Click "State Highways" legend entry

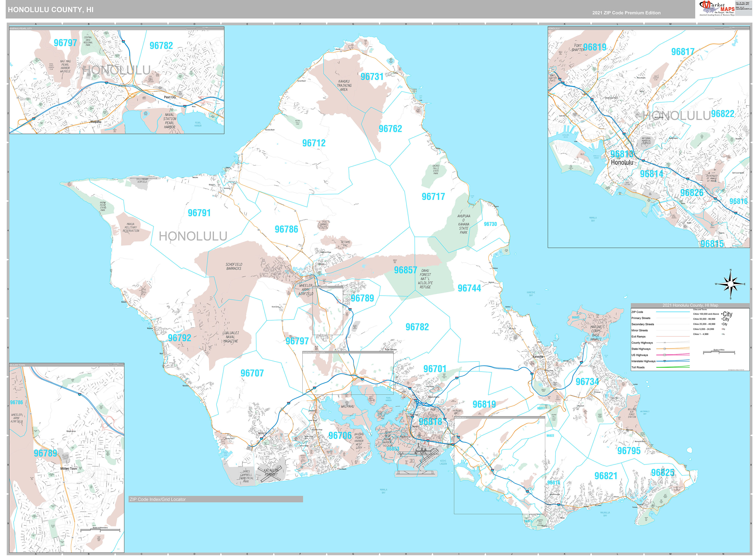point(641,349)
